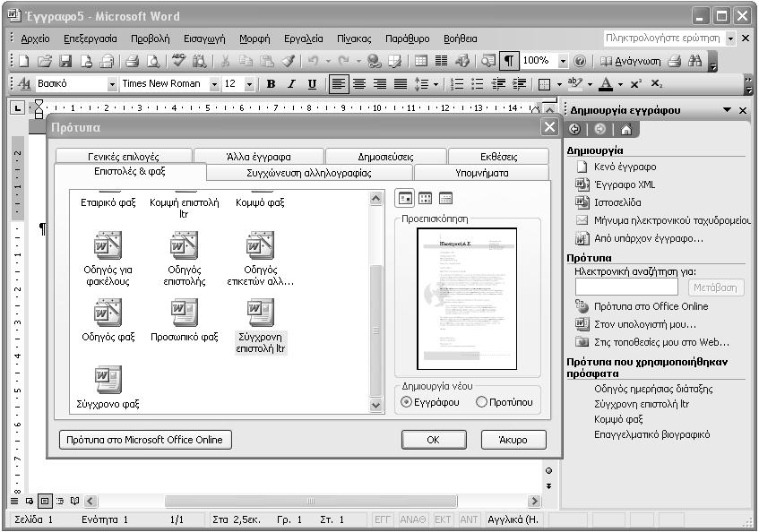The image size is (759, 532).
Task: Open the Help question mark icon
Action: [x=580, y=61]
